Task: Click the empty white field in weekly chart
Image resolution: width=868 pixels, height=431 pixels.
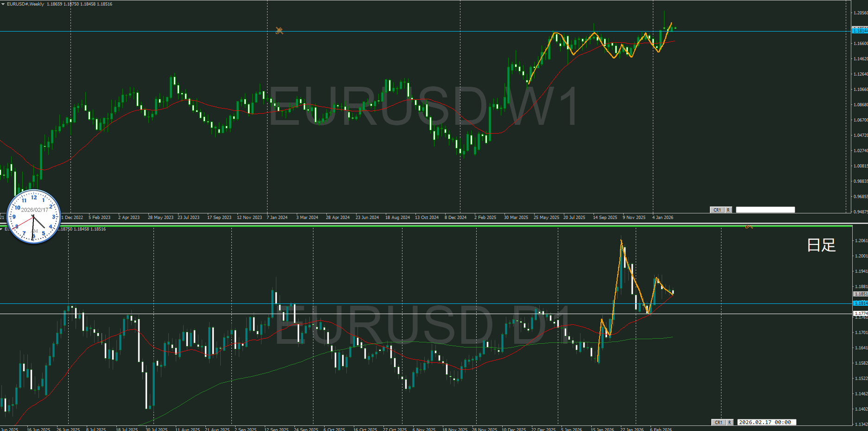Action: [x=765, y=210]
